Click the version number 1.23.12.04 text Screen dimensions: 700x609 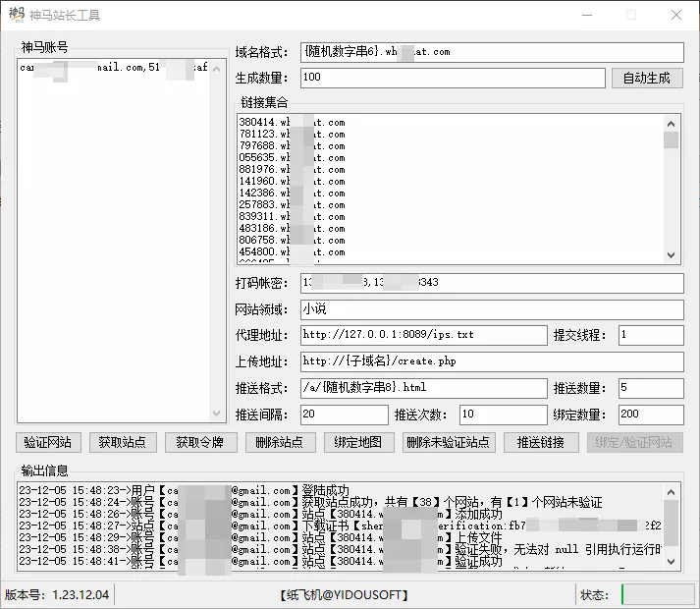pyautogui.click(x=81, y=594)
